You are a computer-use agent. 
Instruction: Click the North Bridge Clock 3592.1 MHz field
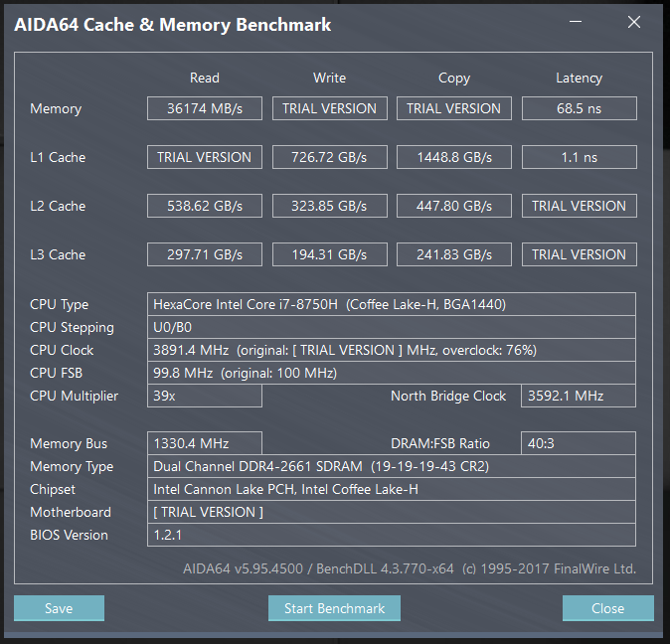pyautogui.click(x=579, y=396)
